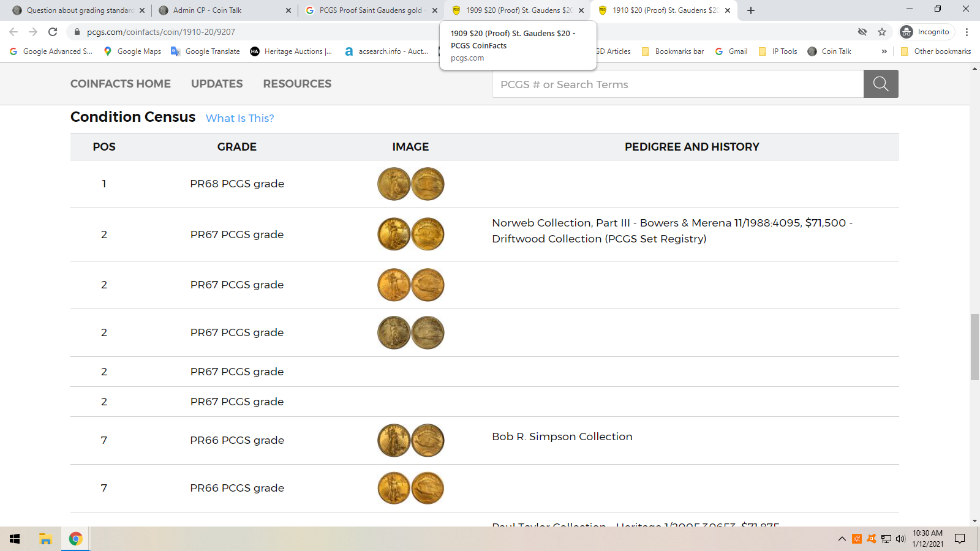Image resolution: width=980 pixels, height=551 pixels.
Task: Open Google Advanced Search bookmark
Action: point(51,51)
